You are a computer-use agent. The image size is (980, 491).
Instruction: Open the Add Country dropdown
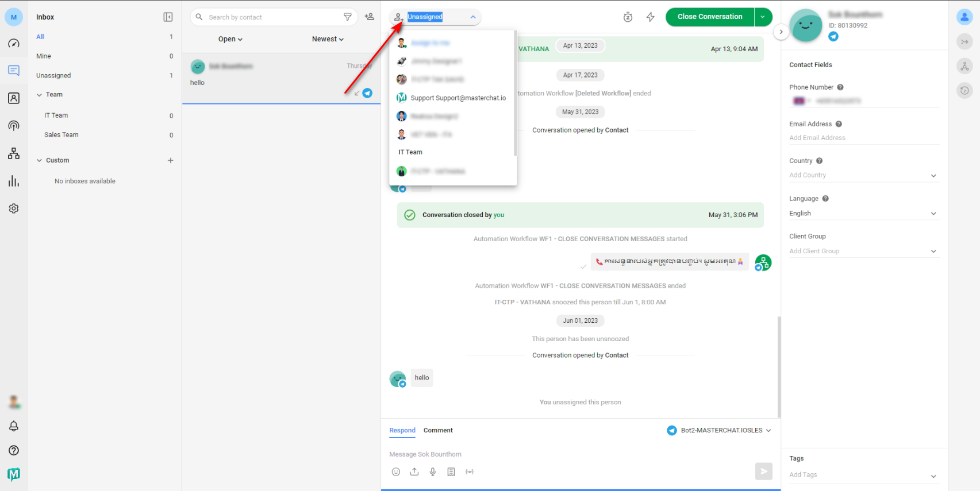(x=864, y=175)
